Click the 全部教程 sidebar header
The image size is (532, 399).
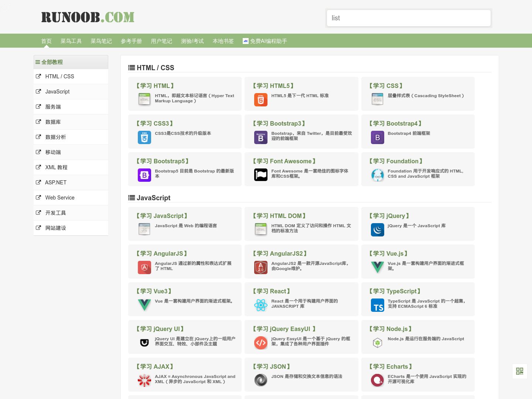(71, 62)
